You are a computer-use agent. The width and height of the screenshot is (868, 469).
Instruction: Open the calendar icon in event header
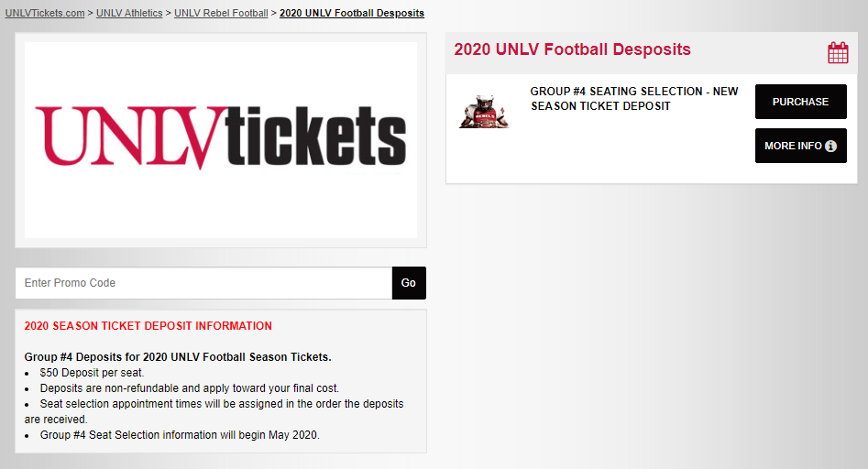[x=838, y=52]
